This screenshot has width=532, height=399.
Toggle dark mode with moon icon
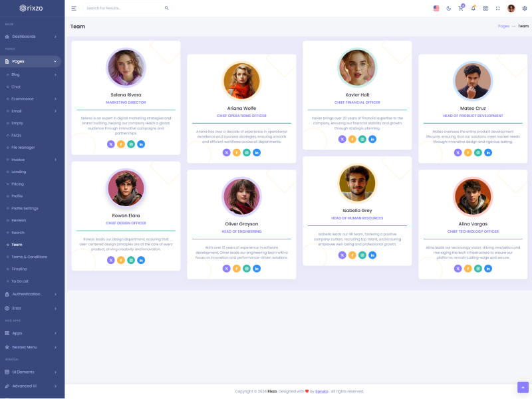(448, 8)
